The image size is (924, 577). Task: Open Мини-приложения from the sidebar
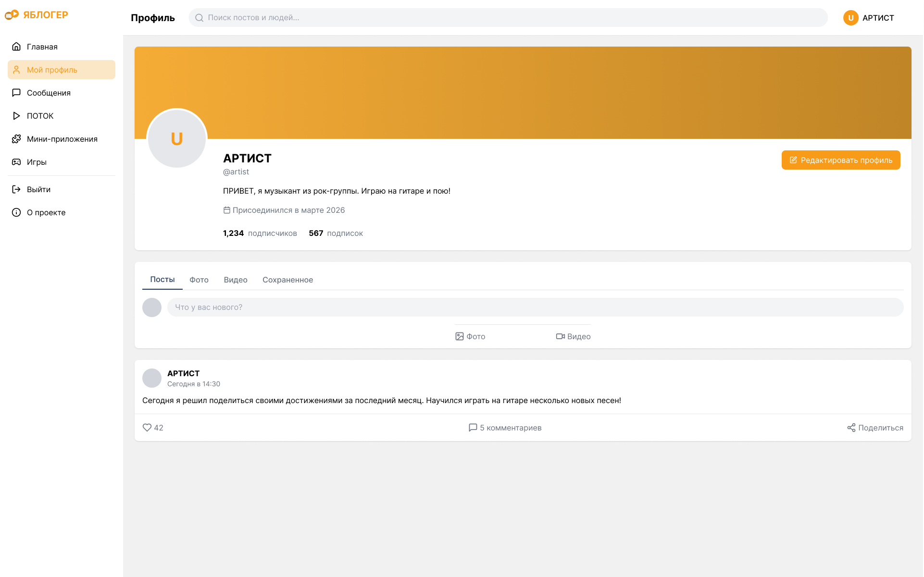pyautogui.click(x=62, y=139)
